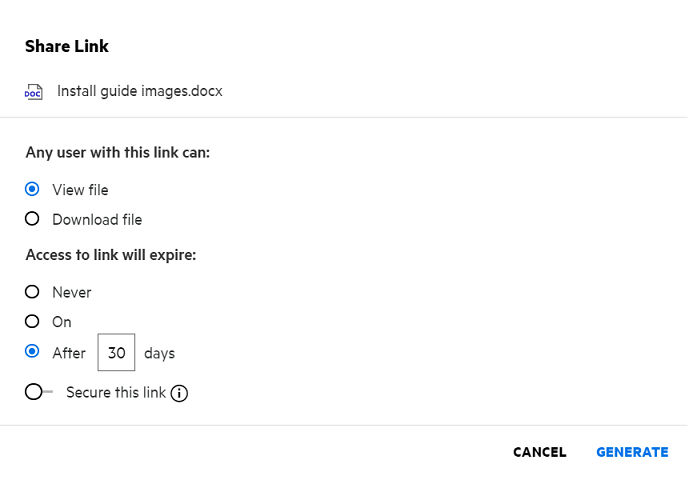689x484 pixels.
Task: Click the 'Access to link will expire' heading
Action: [110, 255]
